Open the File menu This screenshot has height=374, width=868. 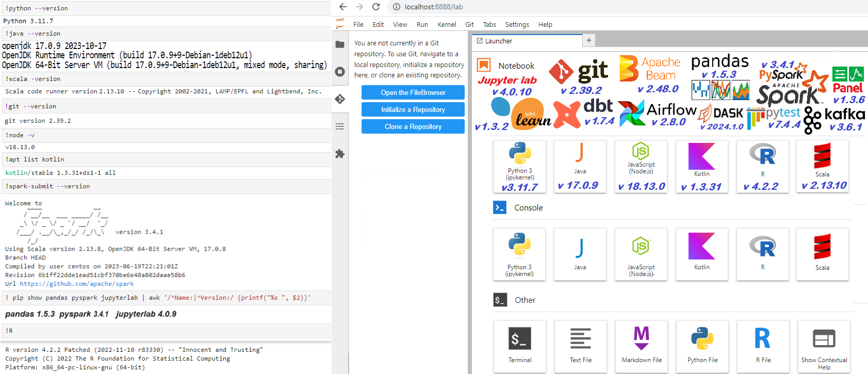tap(358, 24)
